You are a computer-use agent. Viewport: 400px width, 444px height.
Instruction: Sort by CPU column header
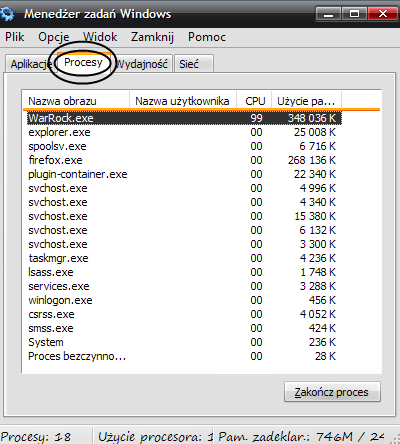254,101
